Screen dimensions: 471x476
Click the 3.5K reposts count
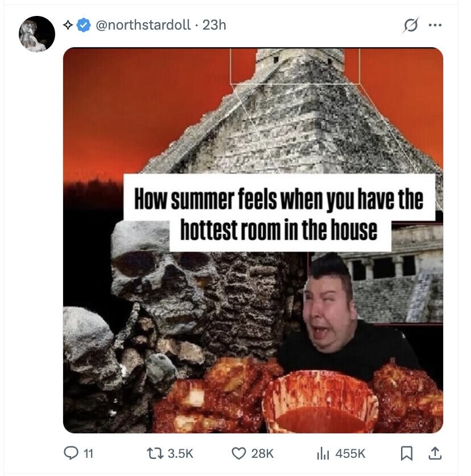click(x=180, y=454)
